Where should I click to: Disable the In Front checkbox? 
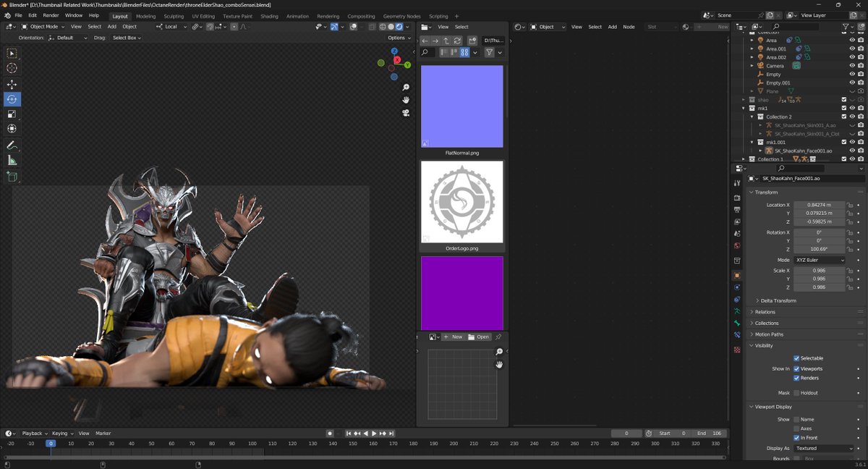pos(796,438)
